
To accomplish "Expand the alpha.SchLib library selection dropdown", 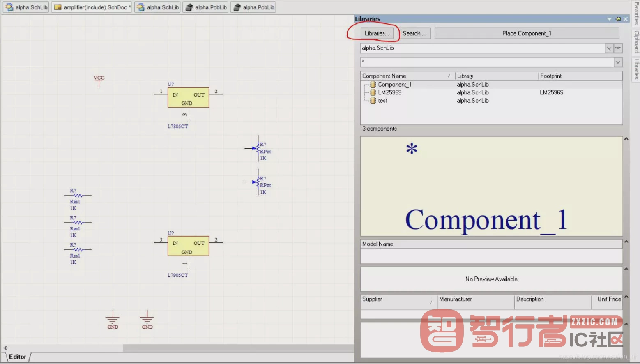I will (609, 48).
